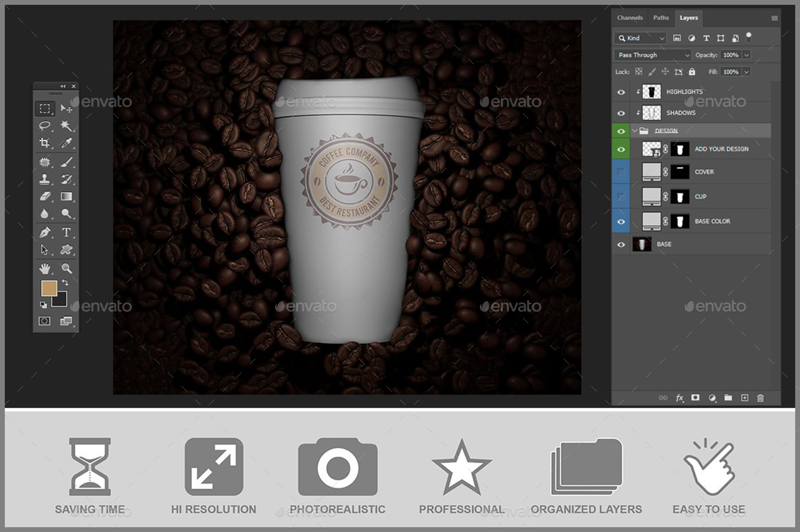Screen dimensions: 800x532
Task: Hide the DESIGN group
Action: [x=621, y=131]
